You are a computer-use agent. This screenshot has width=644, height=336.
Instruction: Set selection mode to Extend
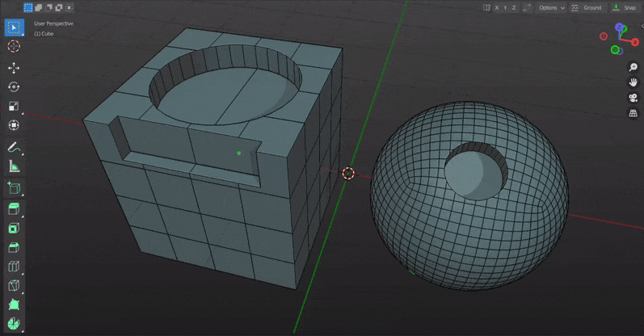coord(38,7)
